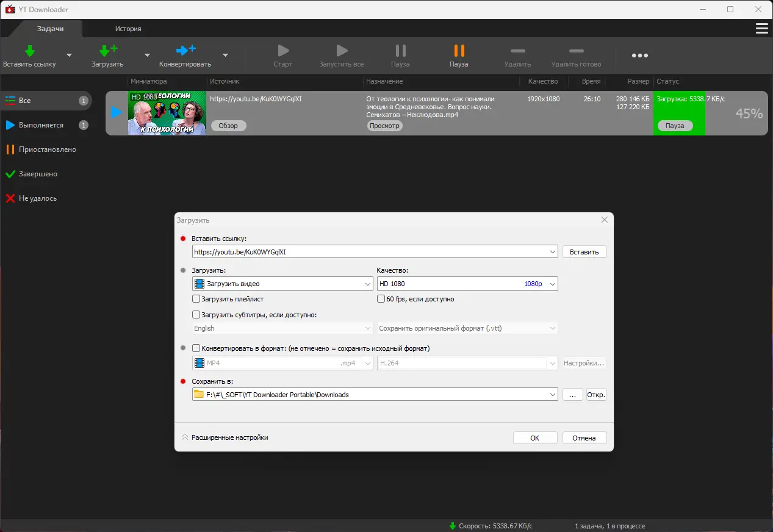Click the OK button in the dialog

534,437
